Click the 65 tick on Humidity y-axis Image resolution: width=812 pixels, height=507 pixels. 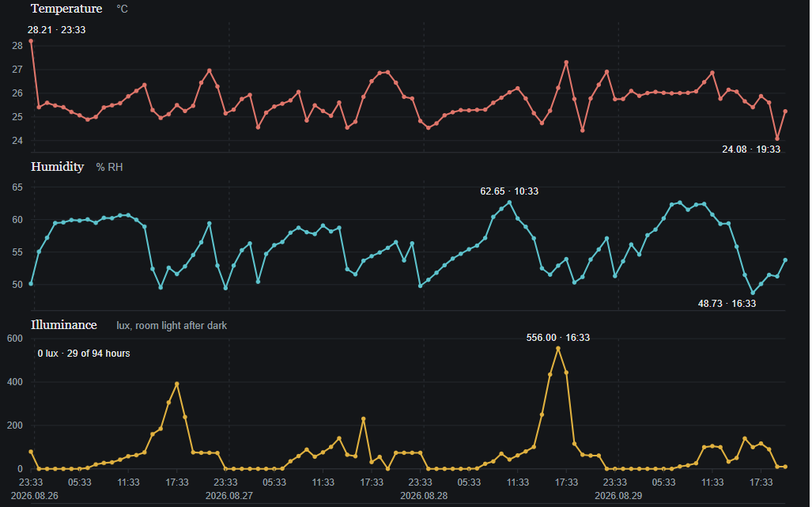(x=17, y=187)
